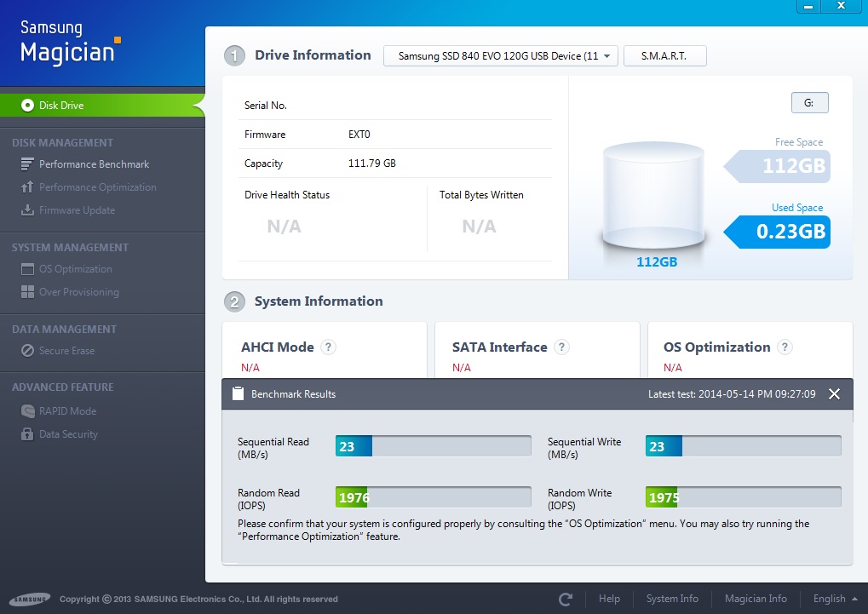
Task: Click the Sequential Read result bar
Action: (433, 446)
